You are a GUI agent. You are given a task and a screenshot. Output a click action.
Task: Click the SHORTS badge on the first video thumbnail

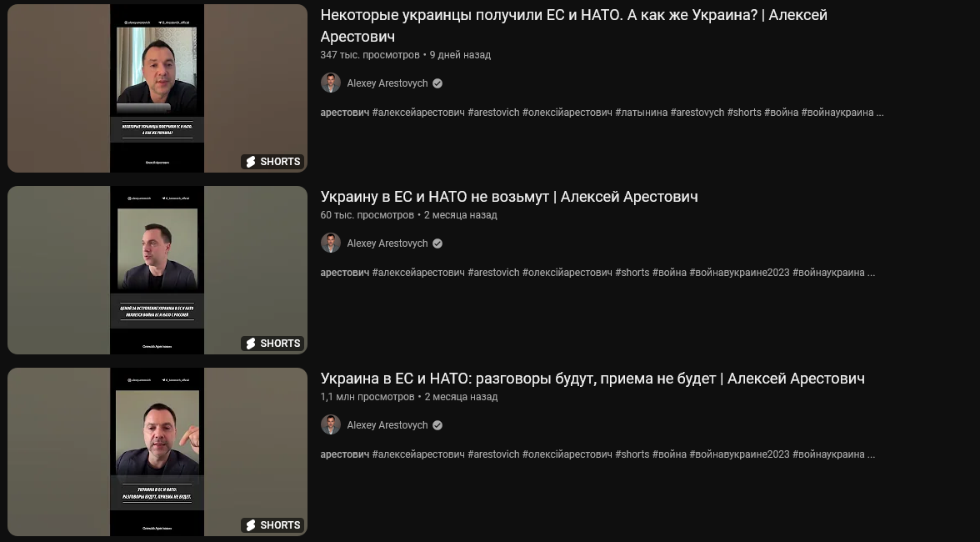pos(272,162)
